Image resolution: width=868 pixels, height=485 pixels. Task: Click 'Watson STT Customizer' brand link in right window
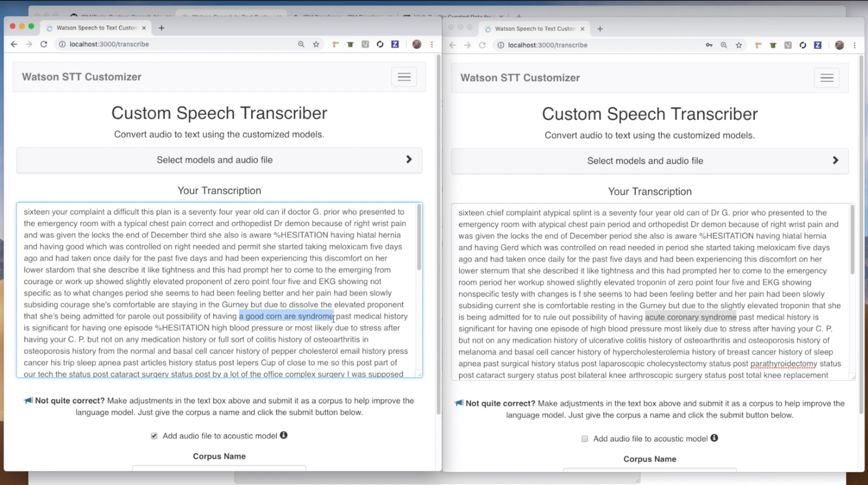[520, 78]
